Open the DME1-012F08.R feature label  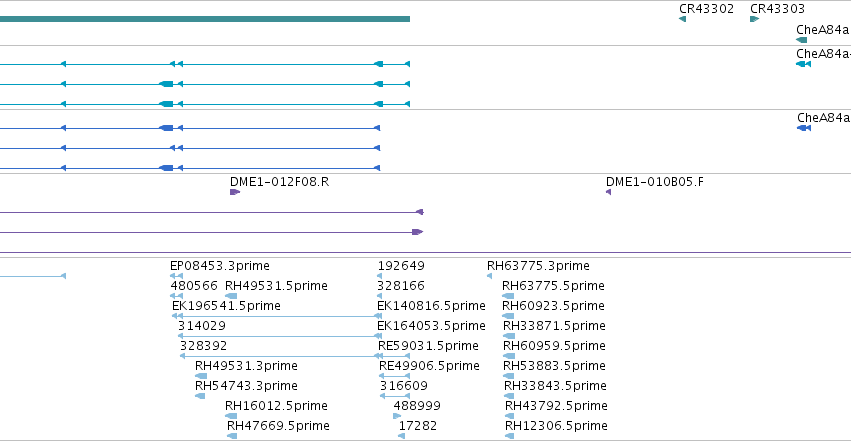[x=280, y=182]
